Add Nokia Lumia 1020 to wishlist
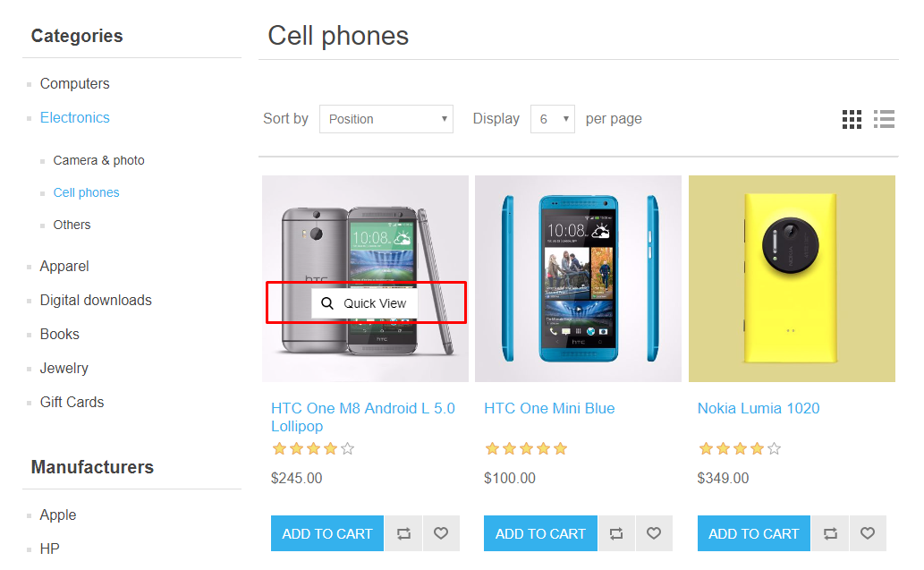This screenshot has width=924, height=570. 868,533
